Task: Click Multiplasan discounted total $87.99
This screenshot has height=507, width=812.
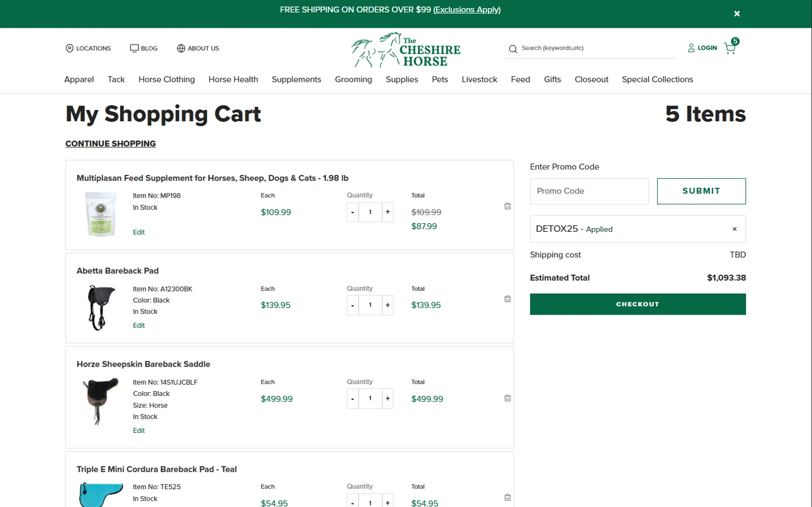Action: (424, 226)
